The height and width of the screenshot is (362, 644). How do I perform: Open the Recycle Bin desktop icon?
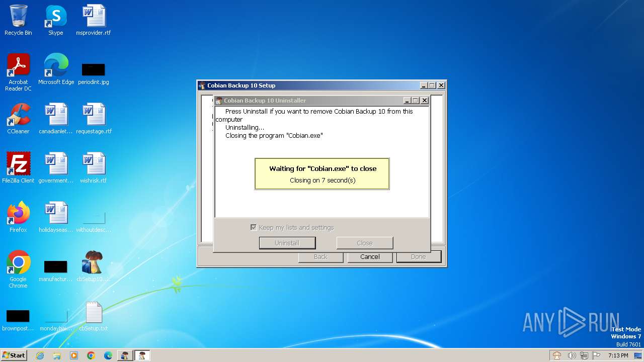pyautogui.click(x=18, y=20)
